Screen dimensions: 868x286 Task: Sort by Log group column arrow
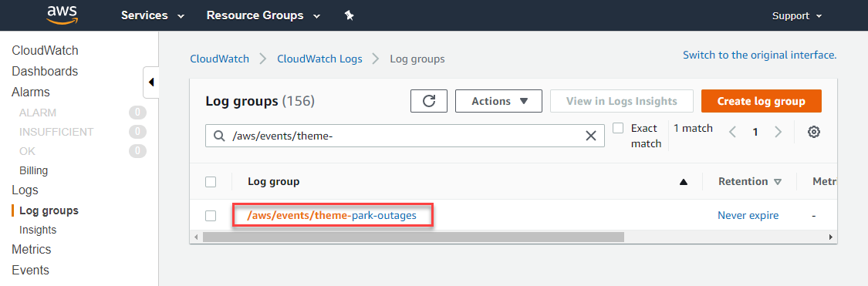point(683,182)
